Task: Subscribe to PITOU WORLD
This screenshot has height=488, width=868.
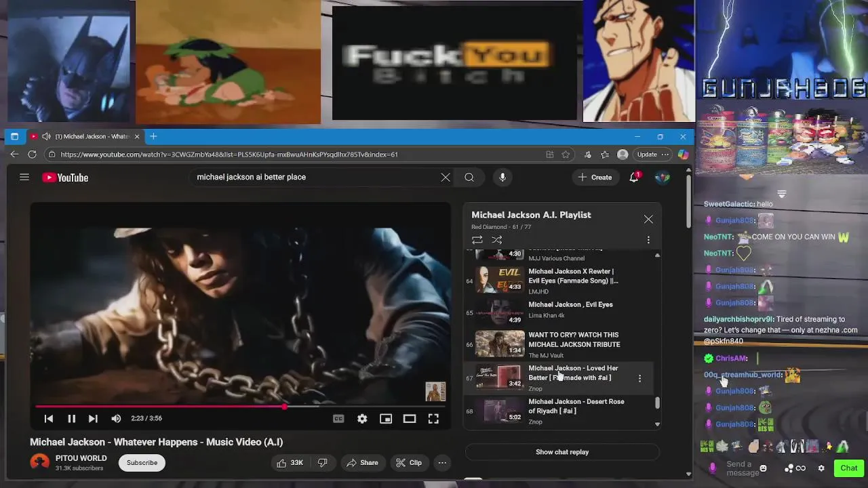Action: (142, 463)
